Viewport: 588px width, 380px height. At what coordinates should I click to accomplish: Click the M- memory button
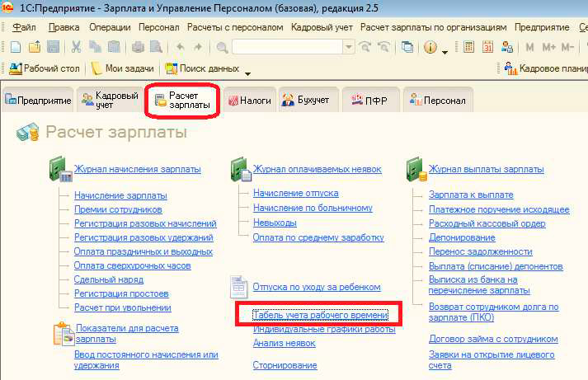567,47
